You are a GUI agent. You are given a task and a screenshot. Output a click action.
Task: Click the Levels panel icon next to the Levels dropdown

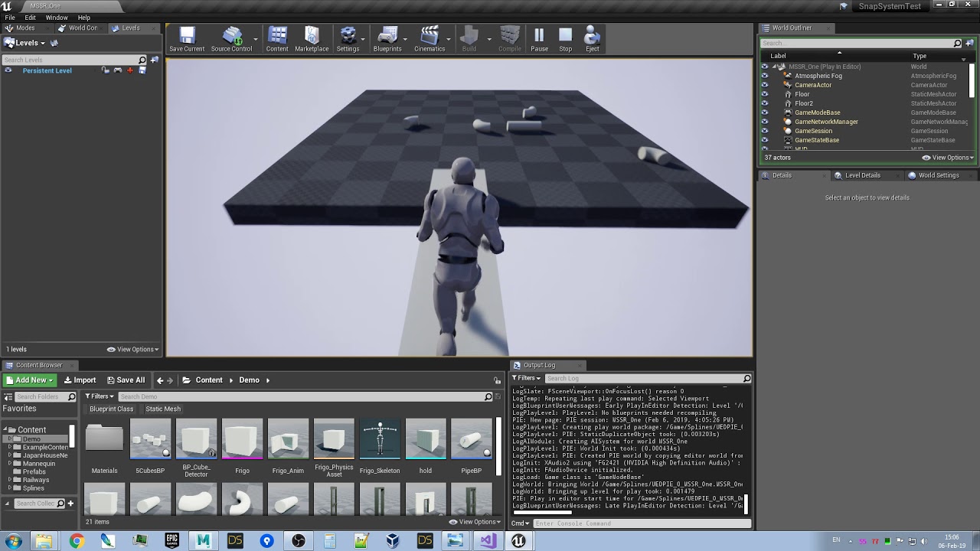click(x=54, y=43)
